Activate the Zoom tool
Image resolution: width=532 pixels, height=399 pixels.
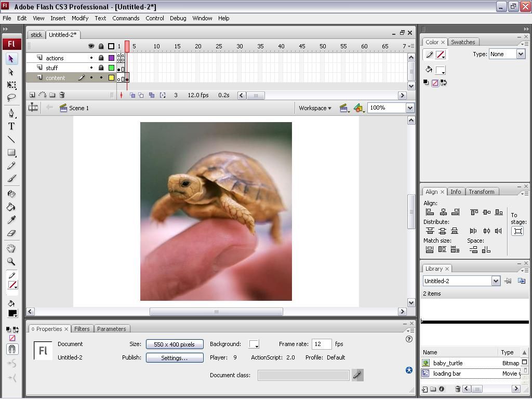[11, 262]
